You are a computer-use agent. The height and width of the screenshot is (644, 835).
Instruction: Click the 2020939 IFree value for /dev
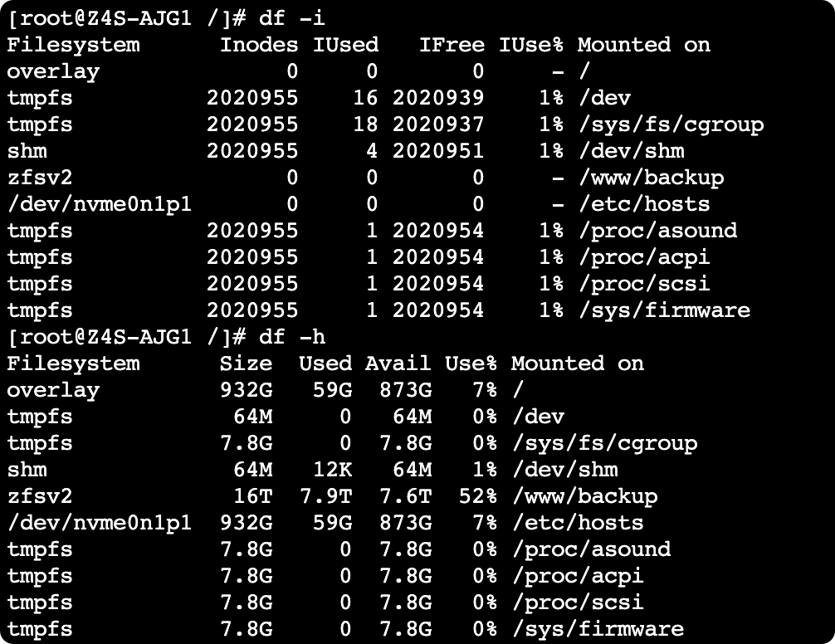click(x=438, y=98)
